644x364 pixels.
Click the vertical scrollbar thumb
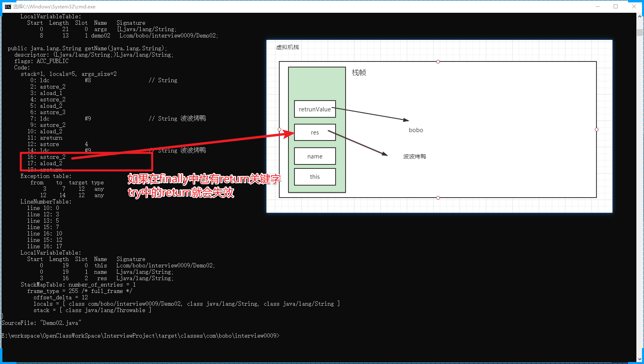tap(640, 32)
